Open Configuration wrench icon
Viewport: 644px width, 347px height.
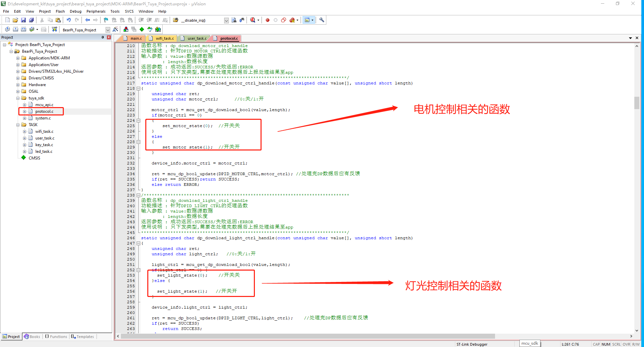[x=322, y=20]
